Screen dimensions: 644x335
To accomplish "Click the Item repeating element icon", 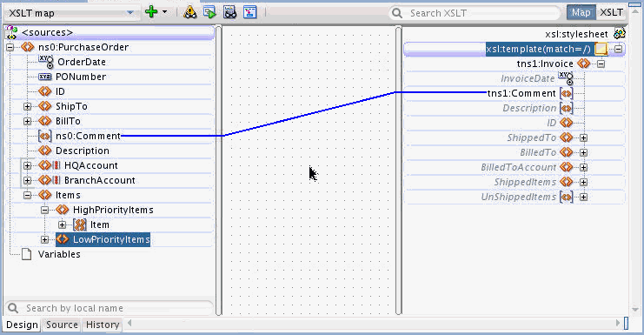I will (80, 224).
